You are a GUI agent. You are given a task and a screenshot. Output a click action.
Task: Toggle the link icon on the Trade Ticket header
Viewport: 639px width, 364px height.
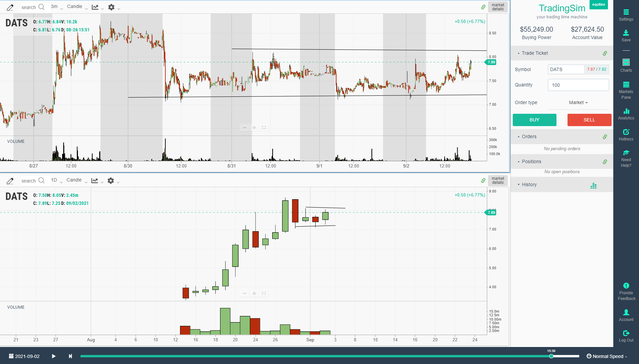(605, 53)
